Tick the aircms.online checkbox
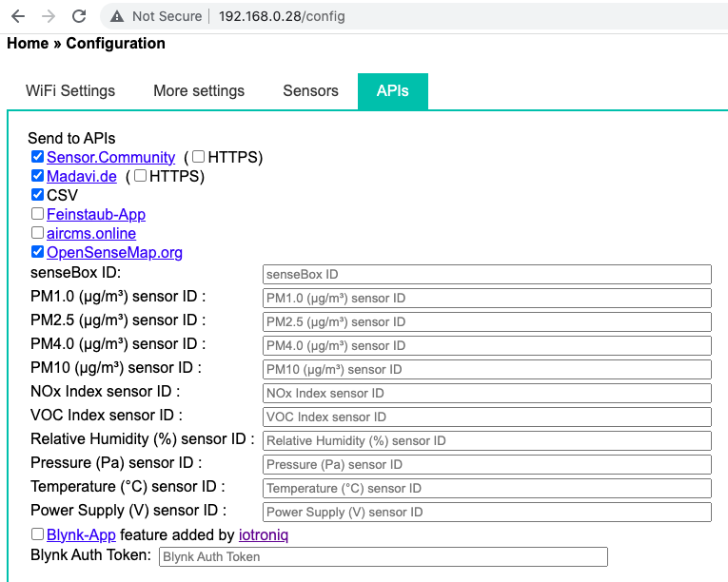Image resolution: width=728 pixels, height=582 pixels. [x=37, y=233]
